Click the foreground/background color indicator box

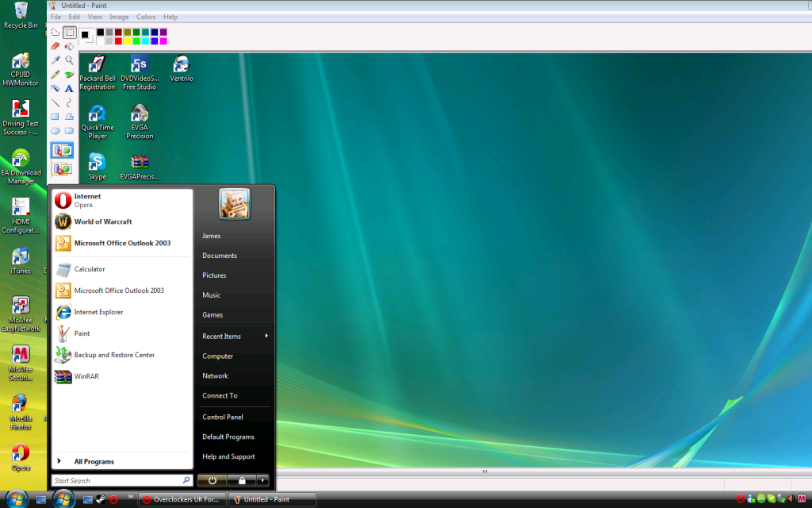[x=87, y=37]
